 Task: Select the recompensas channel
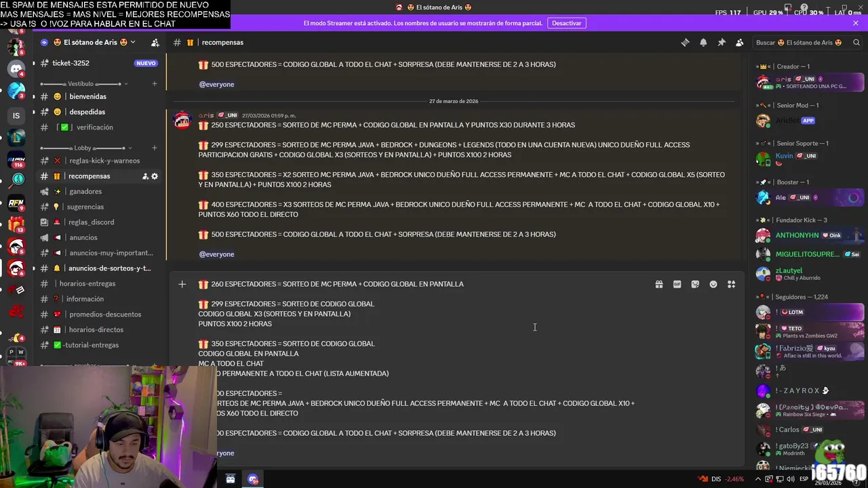[x=100, y=176]
